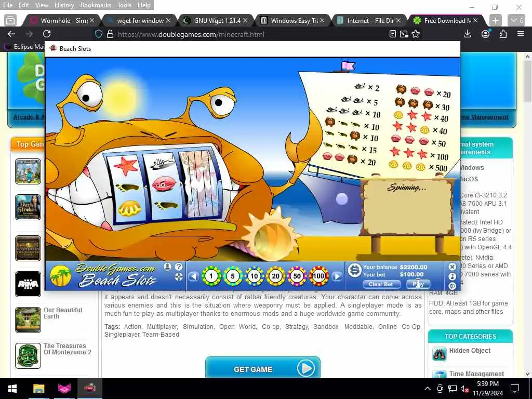This screenshot has height=399, width=532.
Task: Bookmark this page with star icon
Action: tap(416, 34)
